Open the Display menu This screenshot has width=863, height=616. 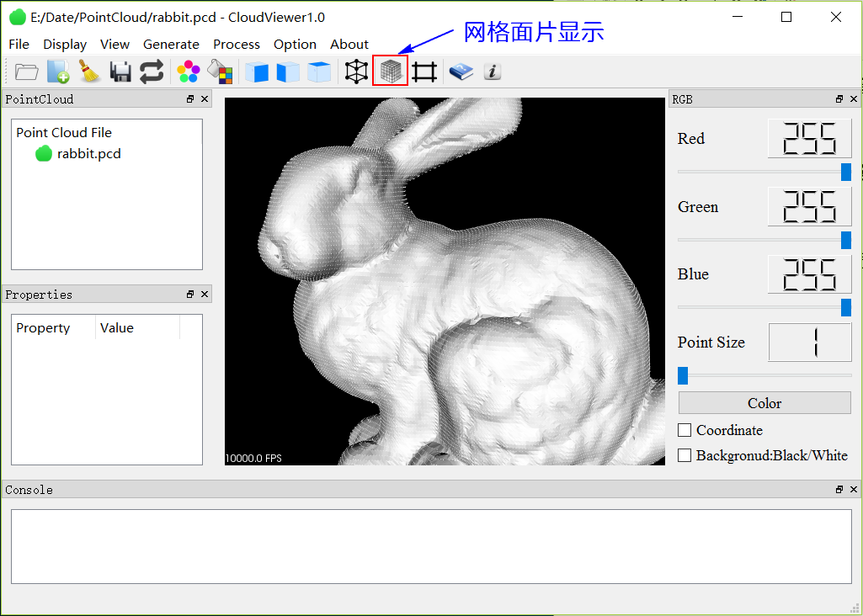coord(65,45)
